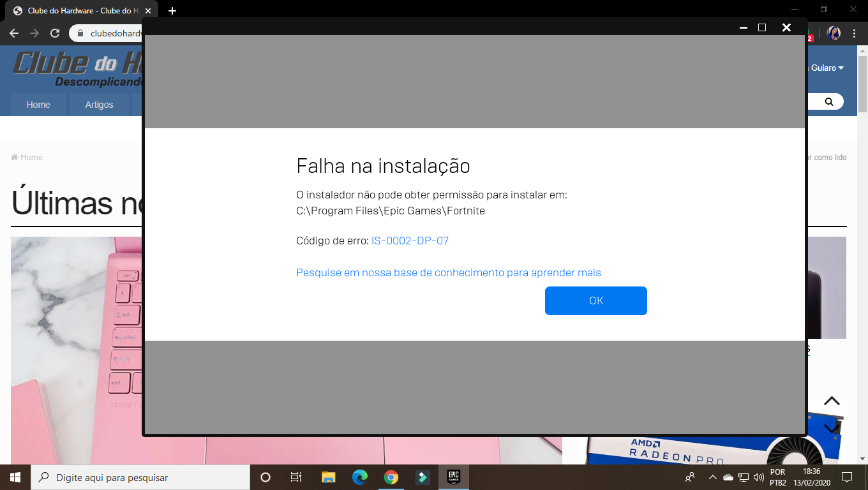This screenshot has width=868, height=490.
Task: Minimize the Epic Games Launcher window
Action: (743, 27)
